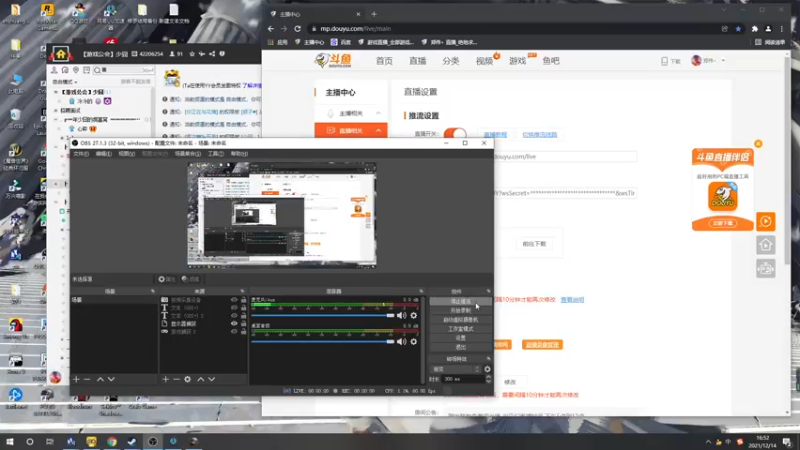The width and height of the screenshot is (800, 450).
Task: Click start recording button in OBS controls
Action: 460,311
